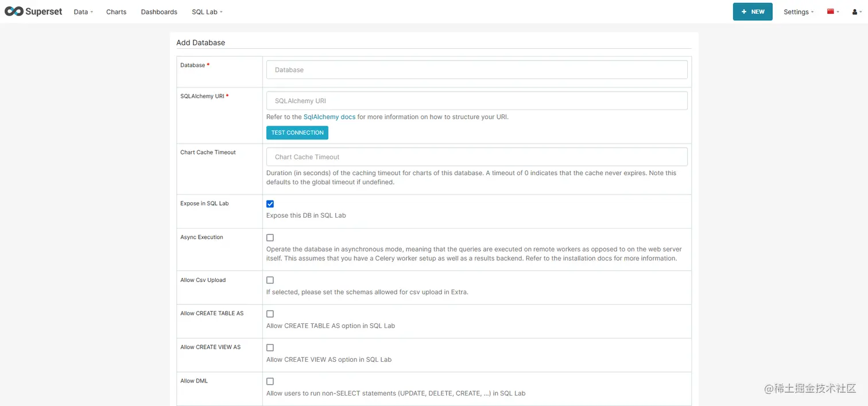Screen dimensions: 868x406
Task: Click the 'Add Database' heading text
Action: pyautogui.click(x=201, y=42)
